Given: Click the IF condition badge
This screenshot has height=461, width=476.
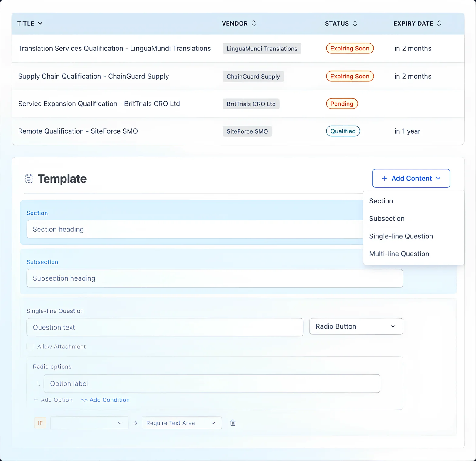Looking at the screenshot, I should pyautogui.click(x=40, y=423).
